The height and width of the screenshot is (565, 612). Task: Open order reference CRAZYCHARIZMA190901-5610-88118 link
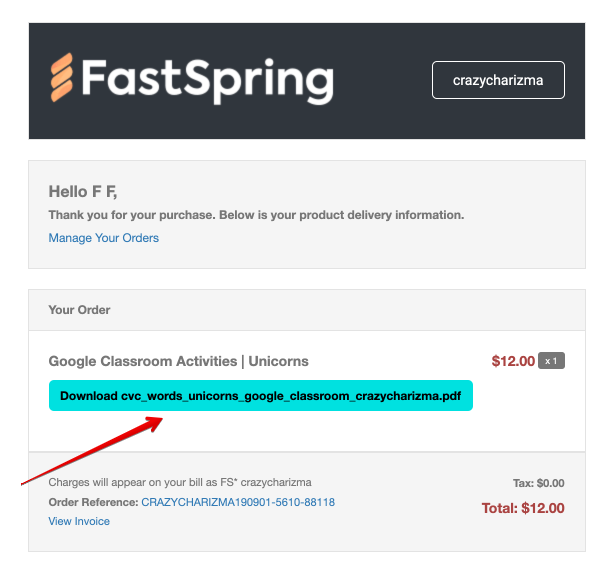click(x=238, y=502)
